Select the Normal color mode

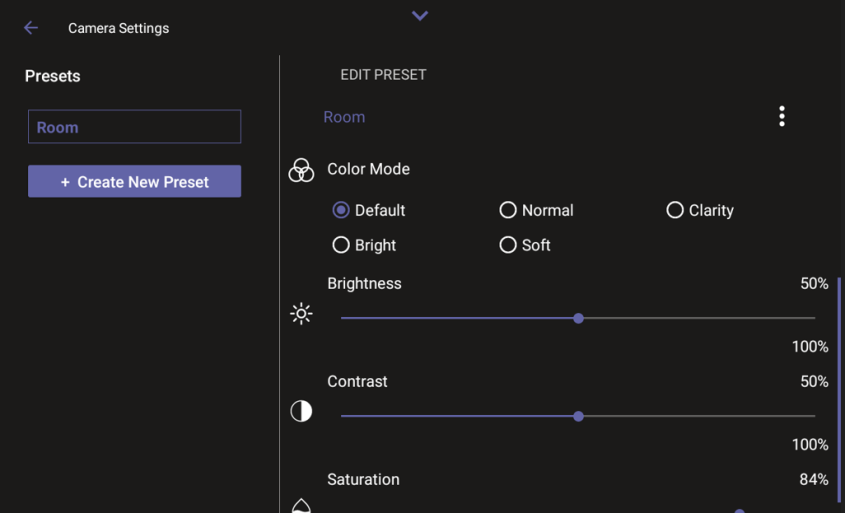tap(508, 210)
